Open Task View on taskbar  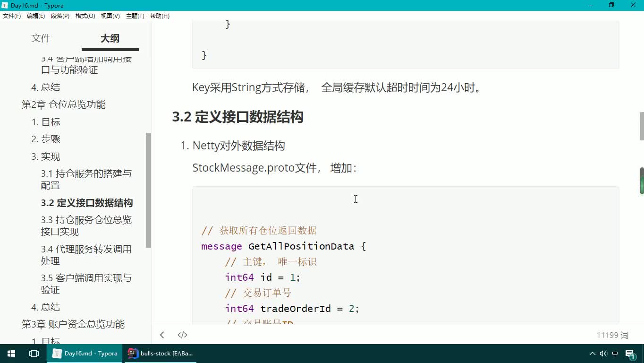tap(34, 354)
